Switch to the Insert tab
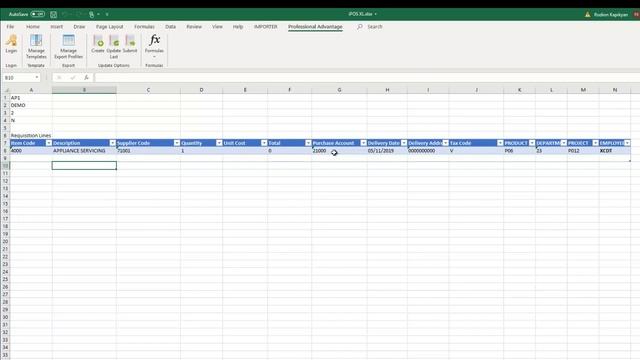This screenshot has width=640, height=360. (x=57, y=27)
